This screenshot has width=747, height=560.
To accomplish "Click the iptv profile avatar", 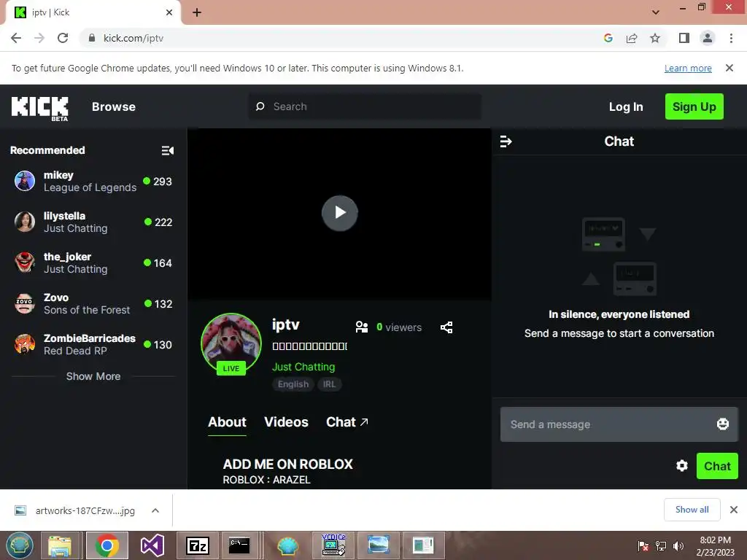I will point(231,343).
